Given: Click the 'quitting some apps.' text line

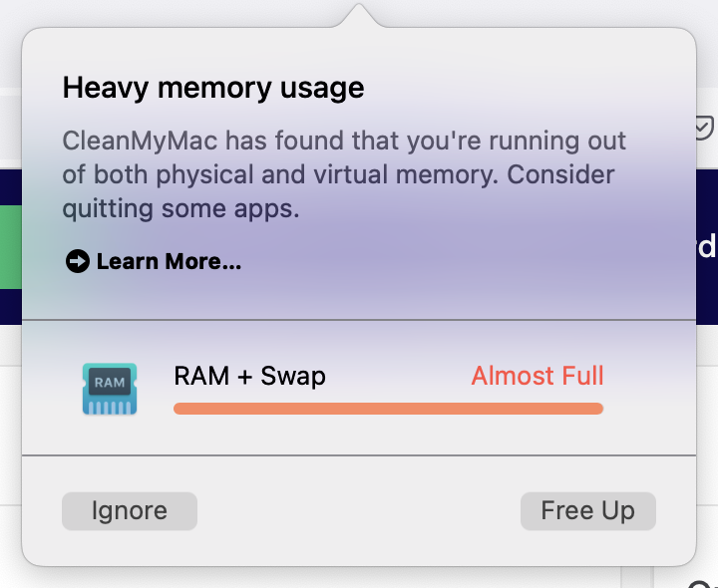Looking at the screenshot, I should (180, 209).
